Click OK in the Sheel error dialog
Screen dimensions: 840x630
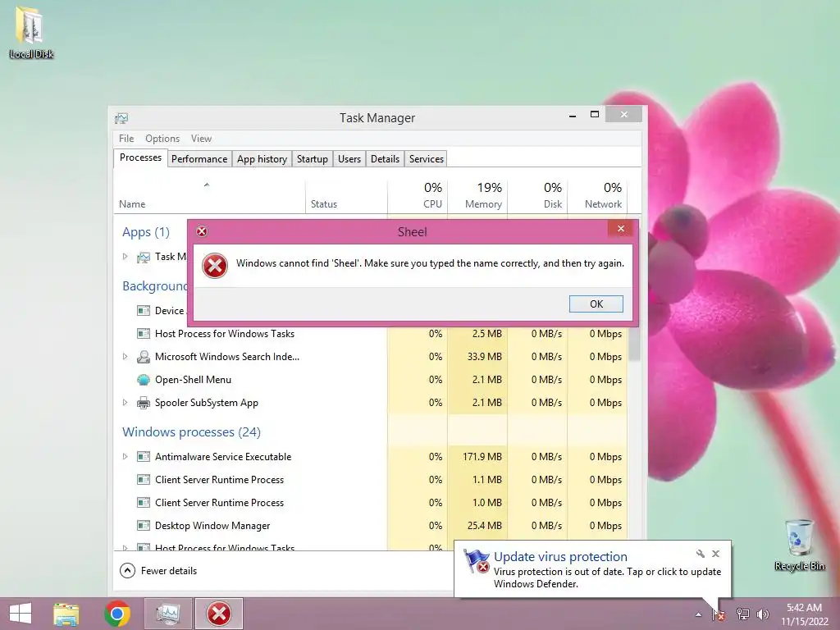pos(596,304)
